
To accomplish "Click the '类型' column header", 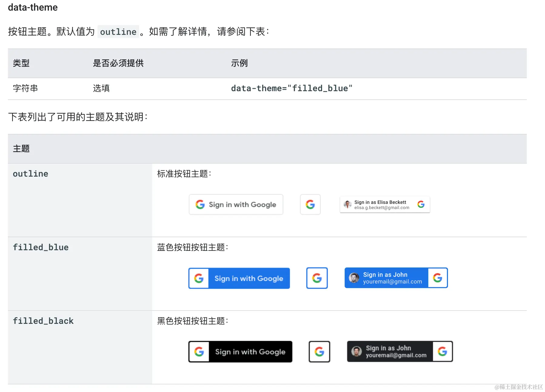I will click(21, 63).
